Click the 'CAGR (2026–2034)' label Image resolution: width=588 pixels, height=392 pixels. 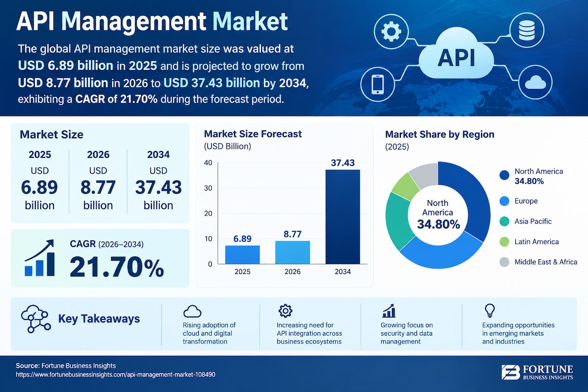point(107,244)
